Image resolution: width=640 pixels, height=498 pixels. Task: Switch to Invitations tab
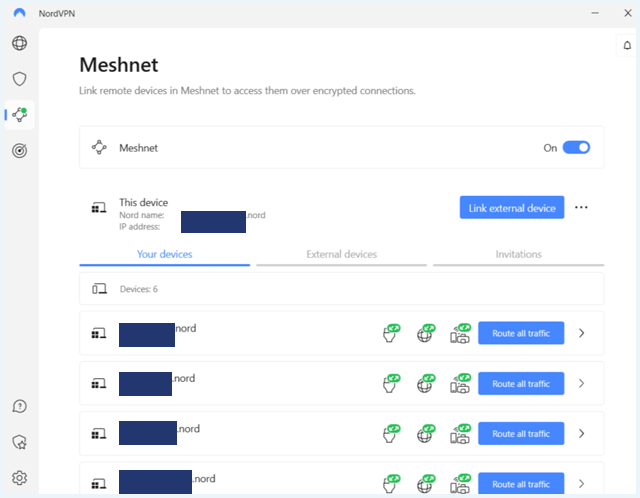tap(518, 254)
